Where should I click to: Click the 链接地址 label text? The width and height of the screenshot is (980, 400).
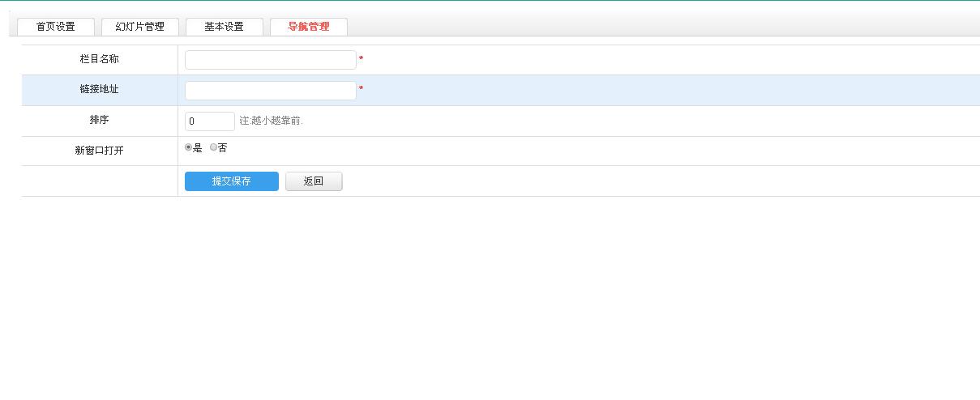[100, 89]
